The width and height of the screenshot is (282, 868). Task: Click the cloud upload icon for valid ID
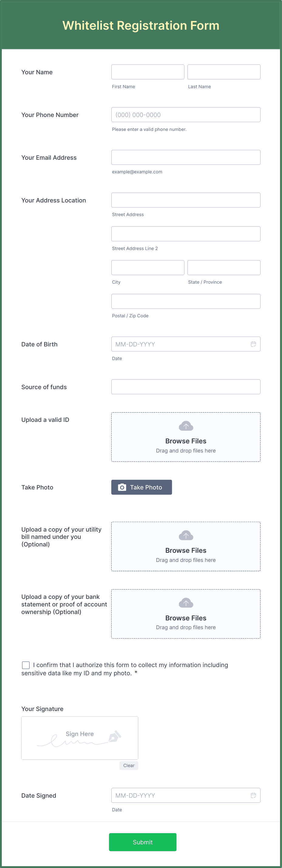186,426
